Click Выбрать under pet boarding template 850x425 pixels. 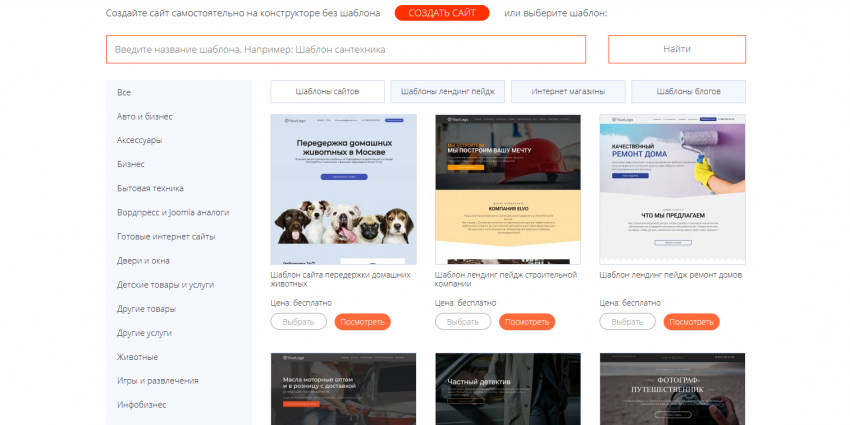coord(298,322)
